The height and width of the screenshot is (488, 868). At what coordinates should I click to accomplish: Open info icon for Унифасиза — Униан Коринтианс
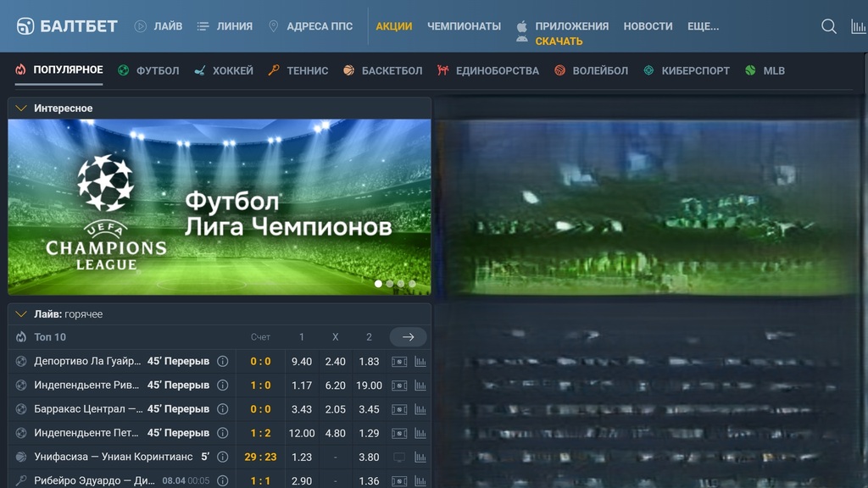(x=222, y=457)
